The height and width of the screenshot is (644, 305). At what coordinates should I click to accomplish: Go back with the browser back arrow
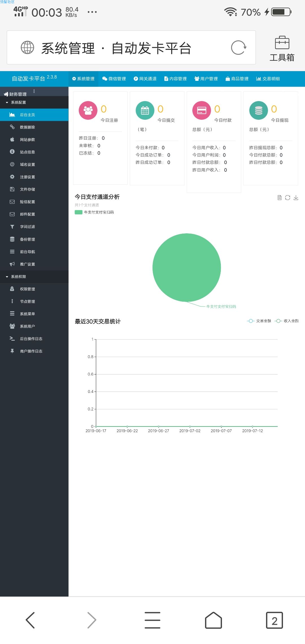(30, 620)
